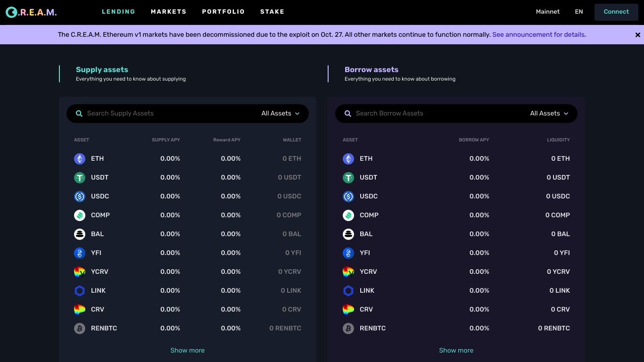Click '0 YFI' in the Liquidity column

(562, 253)
